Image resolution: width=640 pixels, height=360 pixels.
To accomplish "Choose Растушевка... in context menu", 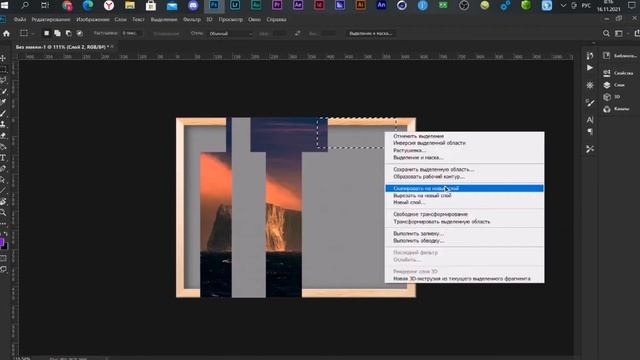I will [464, 150].
